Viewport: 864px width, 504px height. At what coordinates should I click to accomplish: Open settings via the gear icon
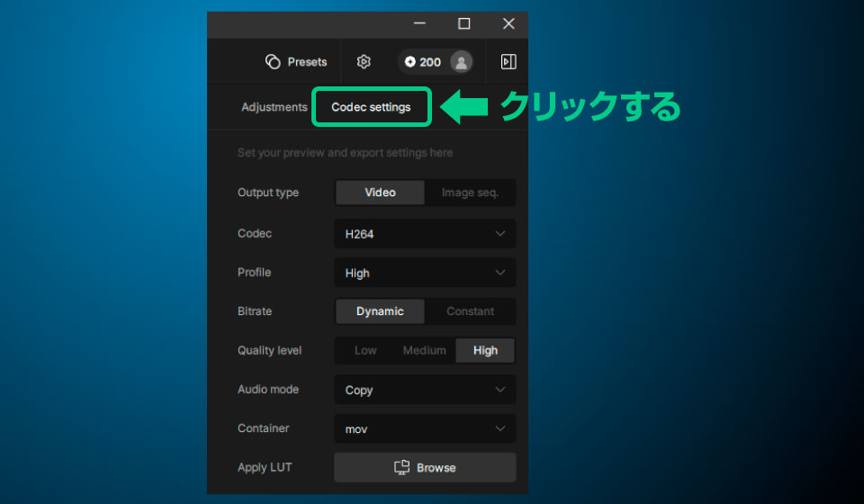pyautogui.click(x=364, y=62)
